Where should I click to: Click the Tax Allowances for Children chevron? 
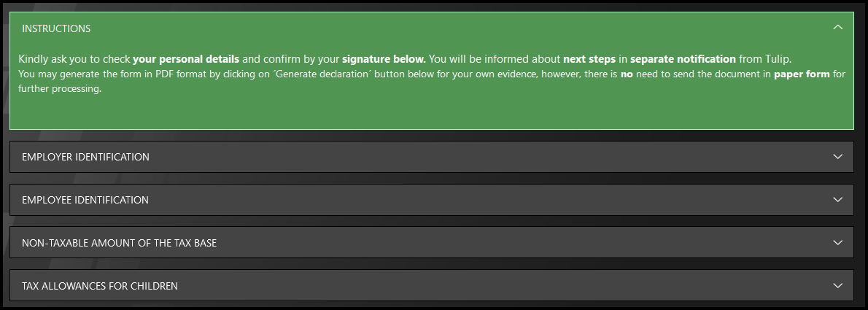[837, 285]
